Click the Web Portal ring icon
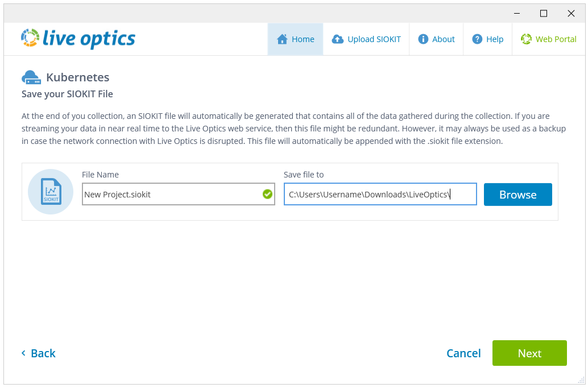 (x=526, y=39)
